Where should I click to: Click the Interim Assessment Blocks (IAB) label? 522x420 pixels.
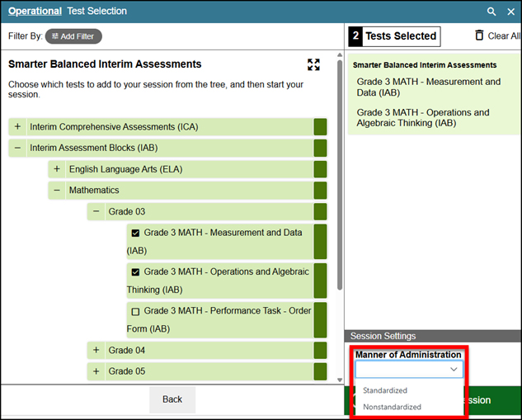(x=94, y=148)
